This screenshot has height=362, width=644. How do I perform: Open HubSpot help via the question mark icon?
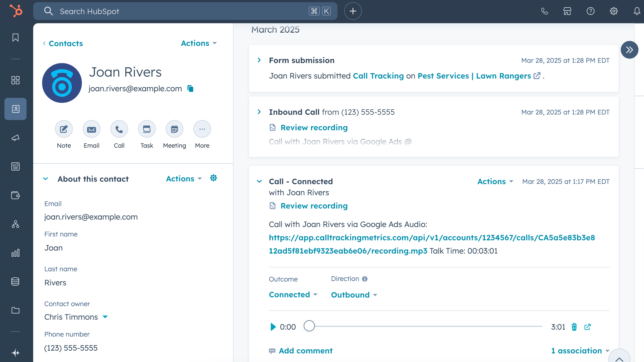pos(591,11)
